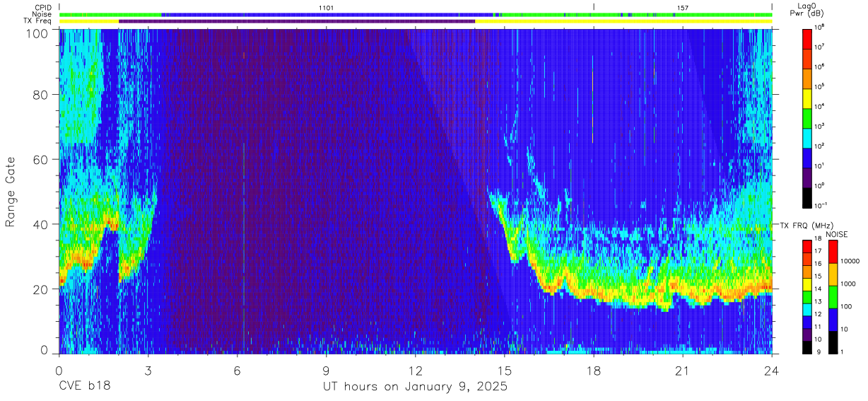Click the blue segment of the NOISE colorbar
This screenshot has width=868, height=401.
click(x=833, y=320)
